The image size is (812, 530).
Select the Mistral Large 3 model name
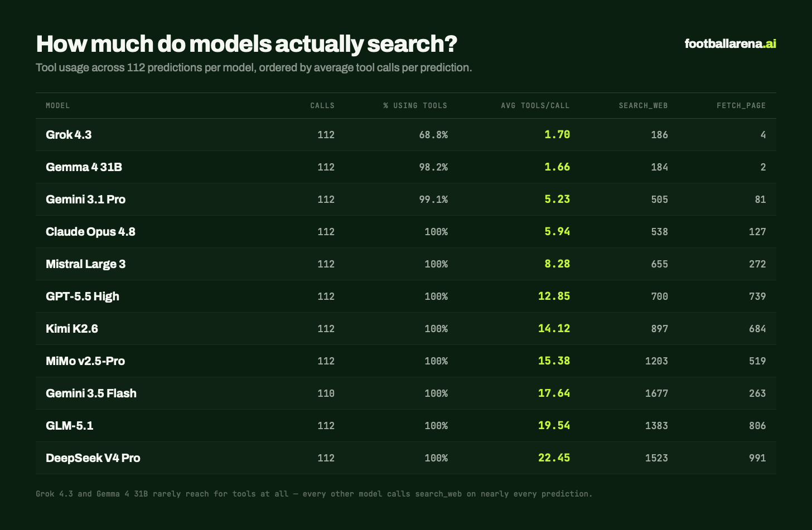[x=85, y=264]
